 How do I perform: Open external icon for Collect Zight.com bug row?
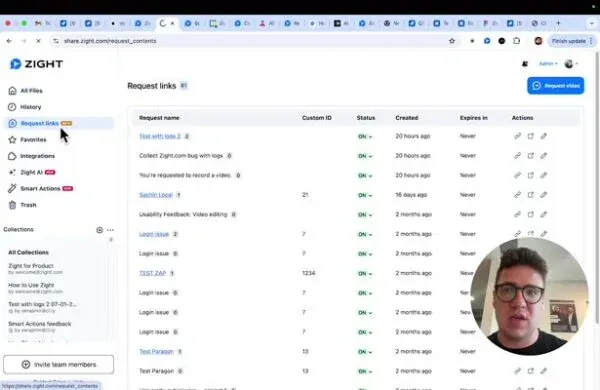(530, 155)
